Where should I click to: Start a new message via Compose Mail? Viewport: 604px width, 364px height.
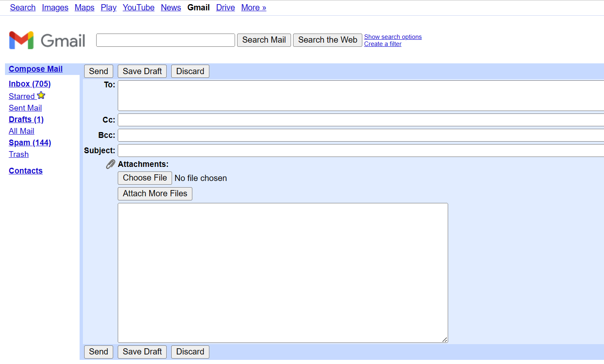point(35,69)
